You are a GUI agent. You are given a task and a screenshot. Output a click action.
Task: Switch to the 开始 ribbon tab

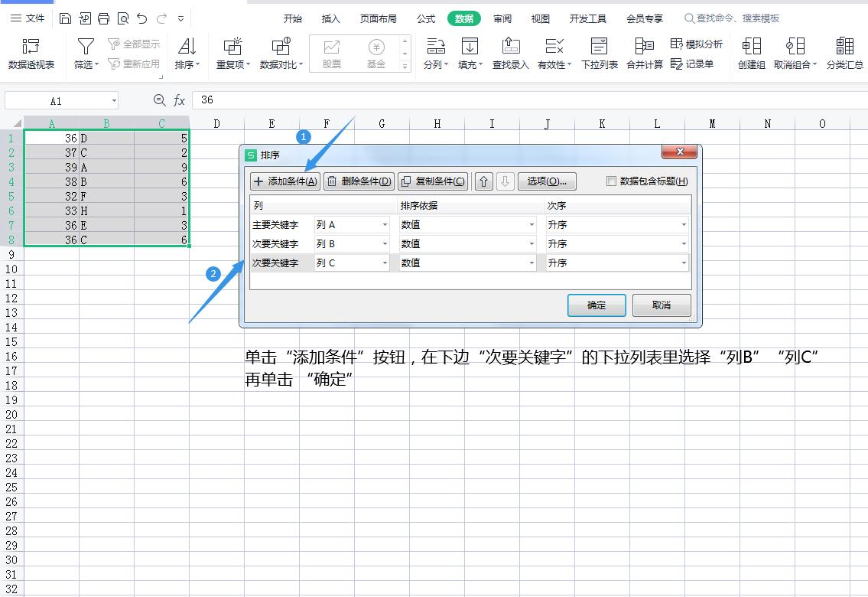tap(291, 18)
